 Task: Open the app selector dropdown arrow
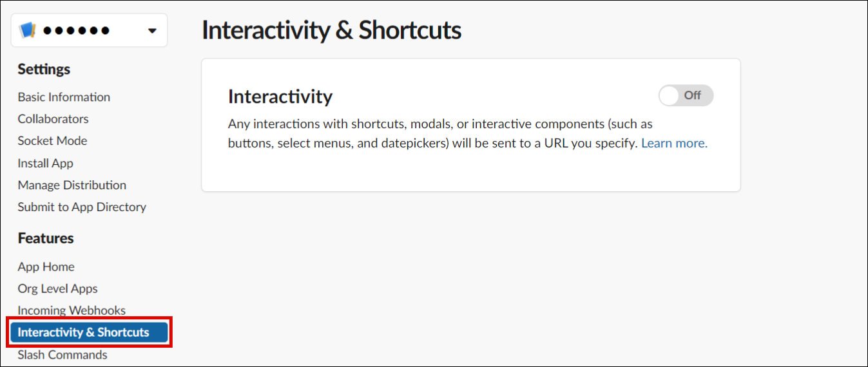[152, 31]
